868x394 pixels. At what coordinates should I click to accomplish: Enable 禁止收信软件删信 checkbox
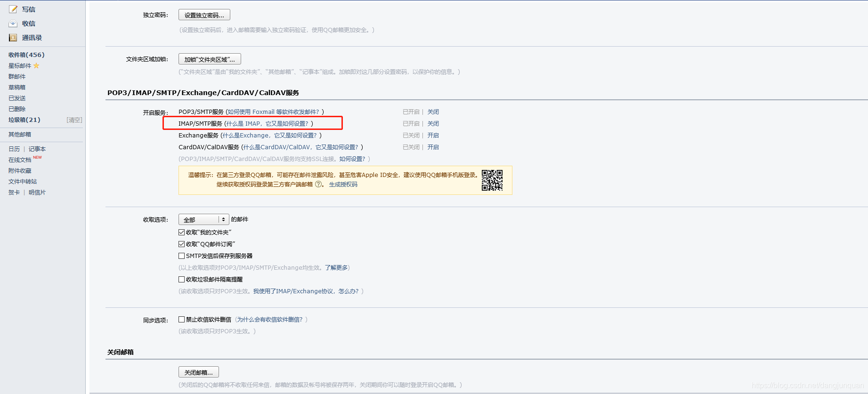[x=181, y=319]
